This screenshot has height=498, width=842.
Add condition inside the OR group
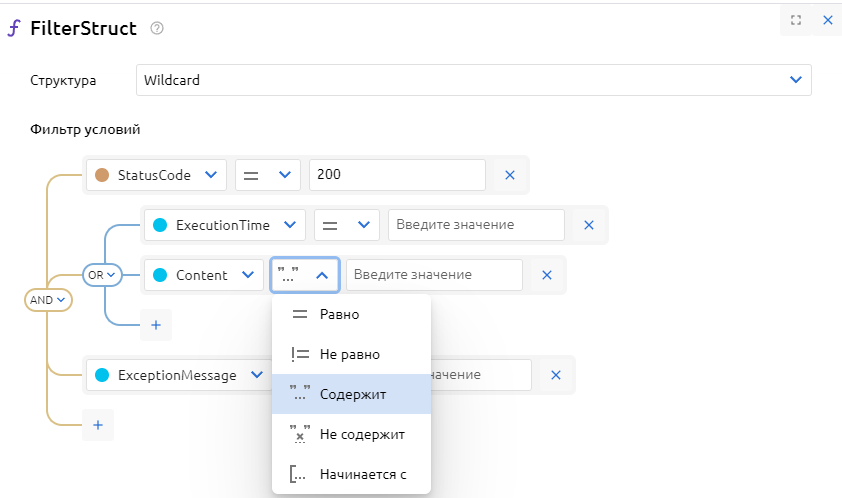point(155,325)
